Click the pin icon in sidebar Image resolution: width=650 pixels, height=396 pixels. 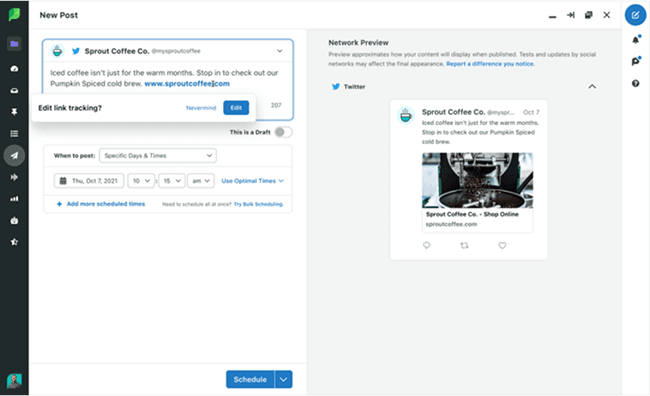15,112
